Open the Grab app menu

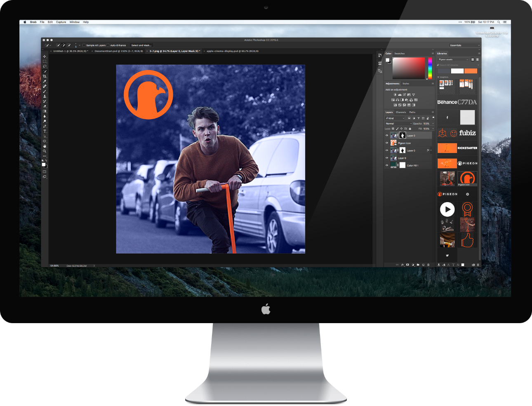click(33, 22)
